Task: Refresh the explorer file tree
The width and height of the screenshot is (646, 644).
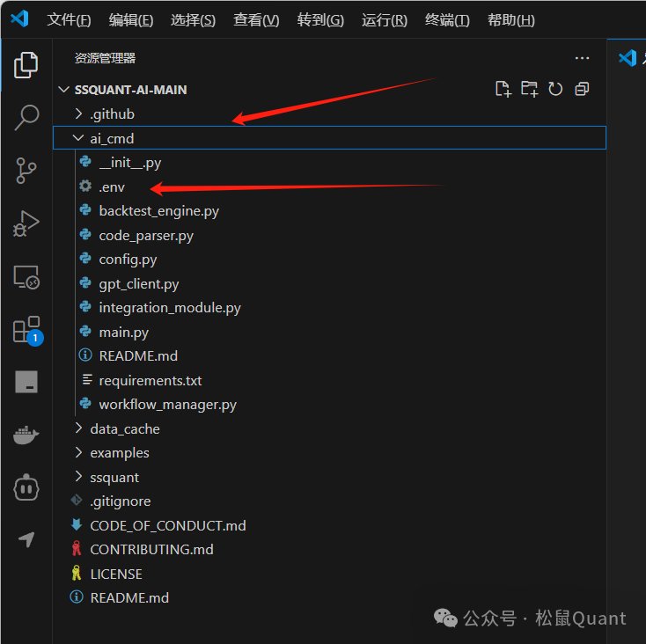Action: [x=555, y=89]
